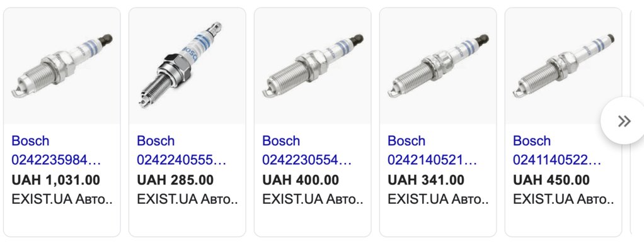The width and height of the screenshot is (644, 246).
Task: Click EXIST.UA seller under UAH 450.00
Action: point(563,199)
